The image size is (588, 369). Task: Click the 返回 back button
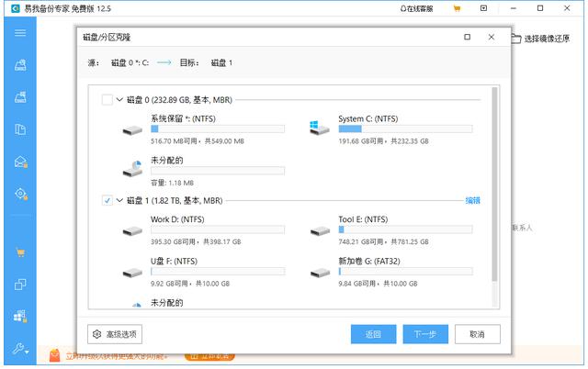click(x=374, y=334)
